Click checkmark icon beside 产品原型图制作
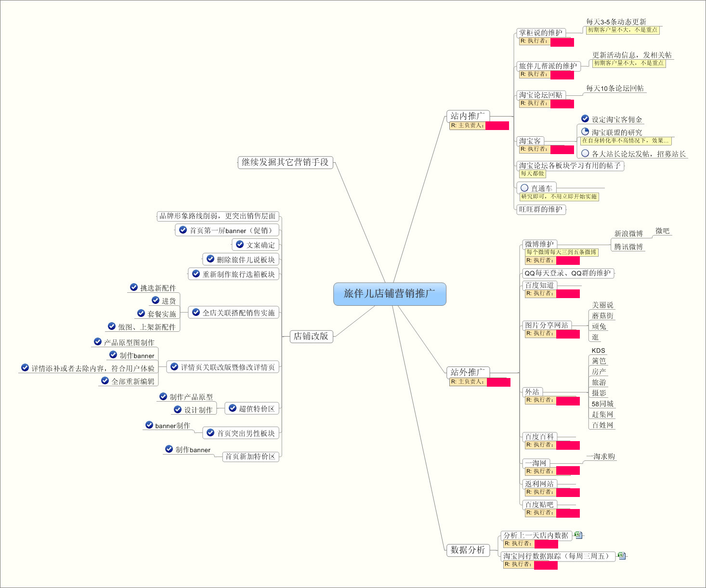Viewport: 706px width, 588px height. 98,341
